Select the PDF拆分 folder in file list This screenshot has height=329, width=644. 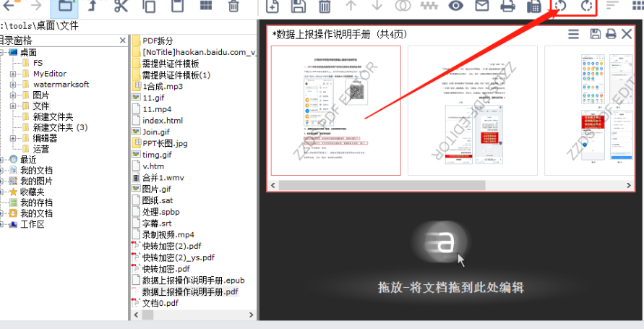click(158, 41)
